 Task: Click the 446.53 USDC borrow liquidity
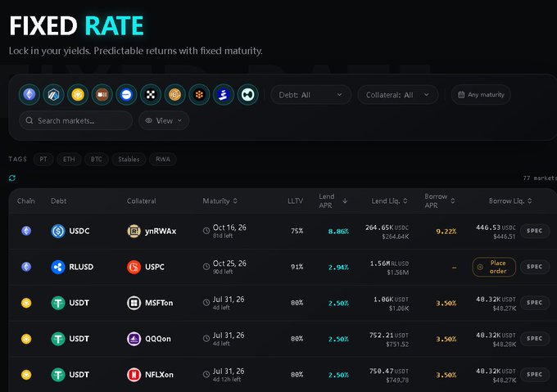pos(496,228)
